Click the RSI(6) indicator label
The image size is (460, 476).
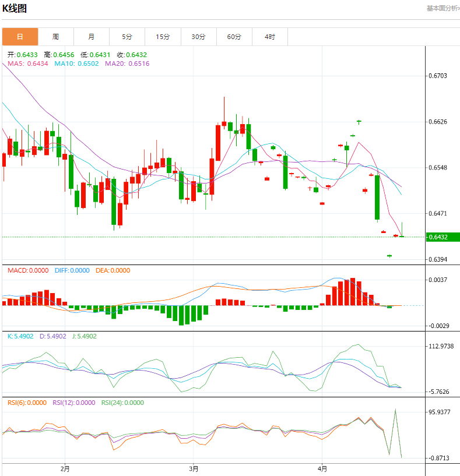(x=27, y=403)
